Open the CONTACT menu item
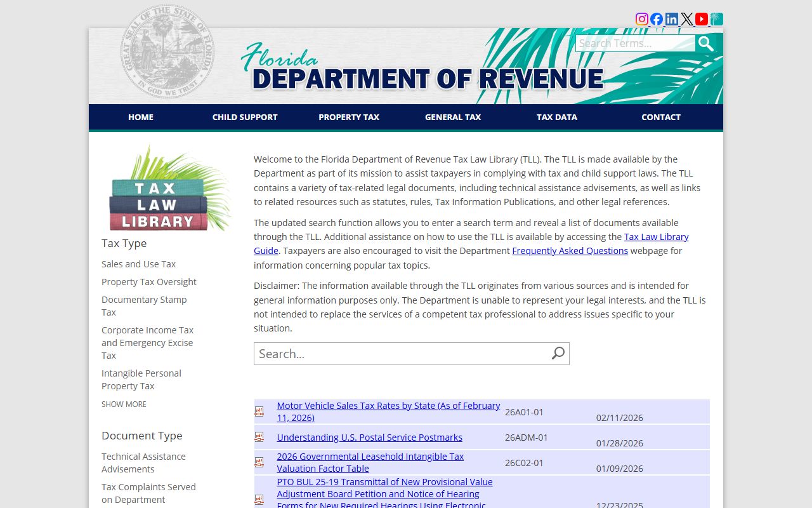The image size is (812, 508). (661, 117)
